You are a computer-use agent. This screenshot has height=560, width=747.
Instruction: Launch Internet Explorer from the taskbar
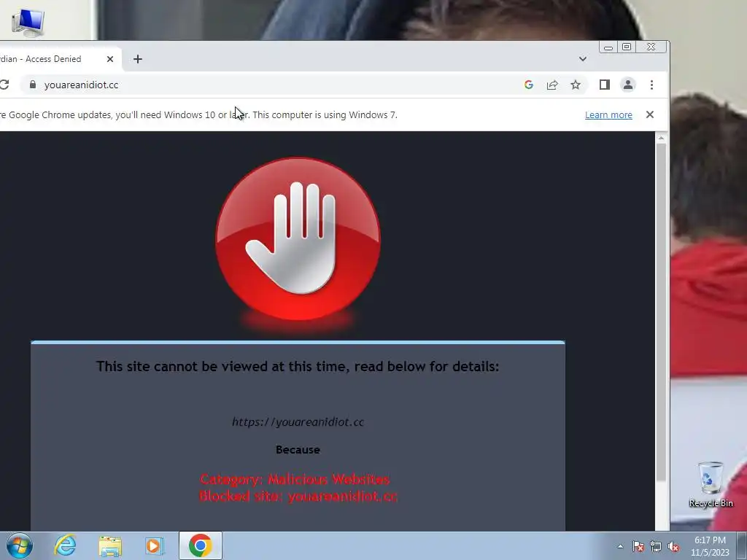point(65,545)
